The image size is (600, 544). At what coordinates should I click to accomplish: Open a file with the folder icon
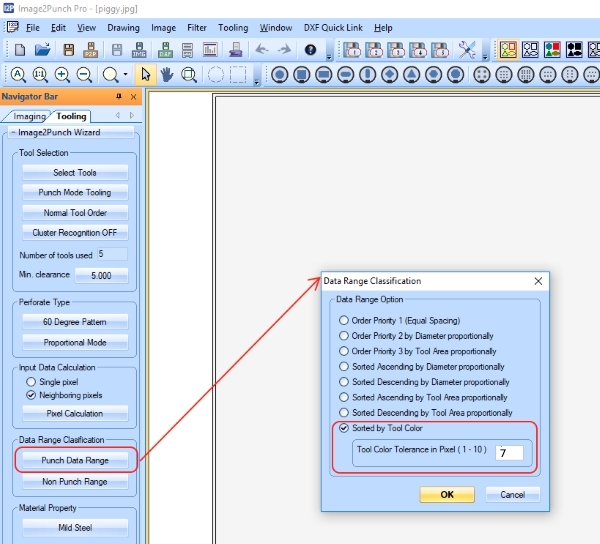click(42, 50)
